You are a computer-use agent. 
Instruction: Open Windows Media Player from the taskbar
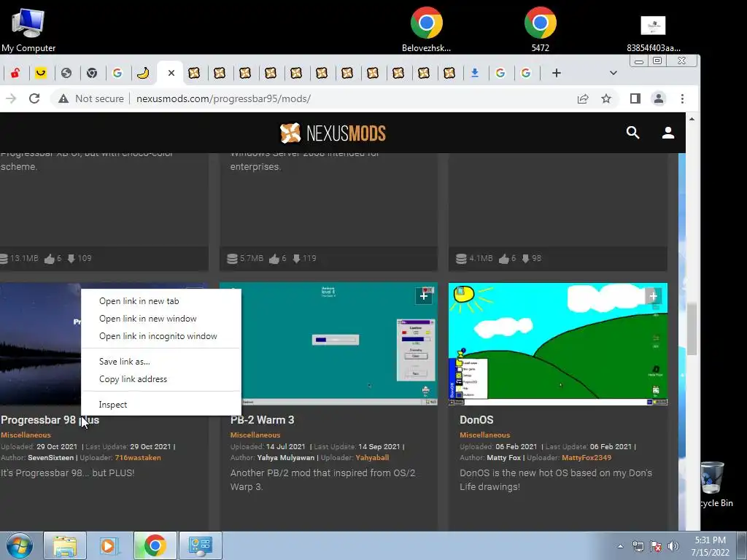pos(109,545)
